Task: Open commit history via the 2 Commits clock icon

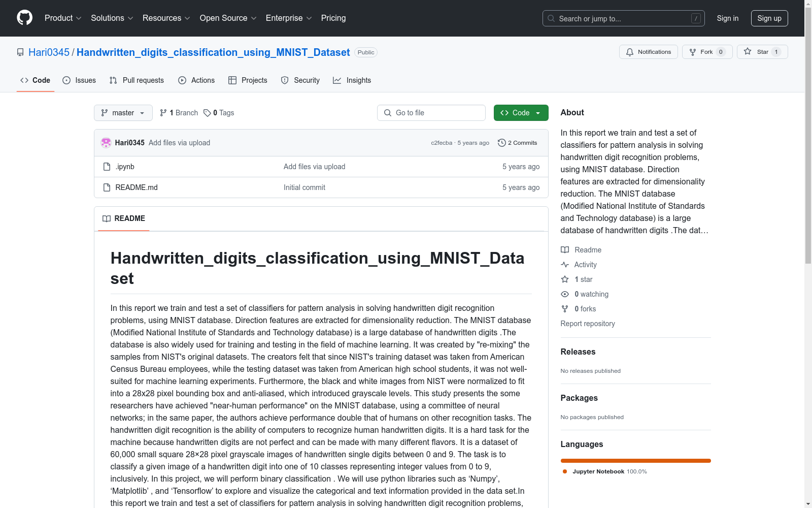Action: (502, 143)
